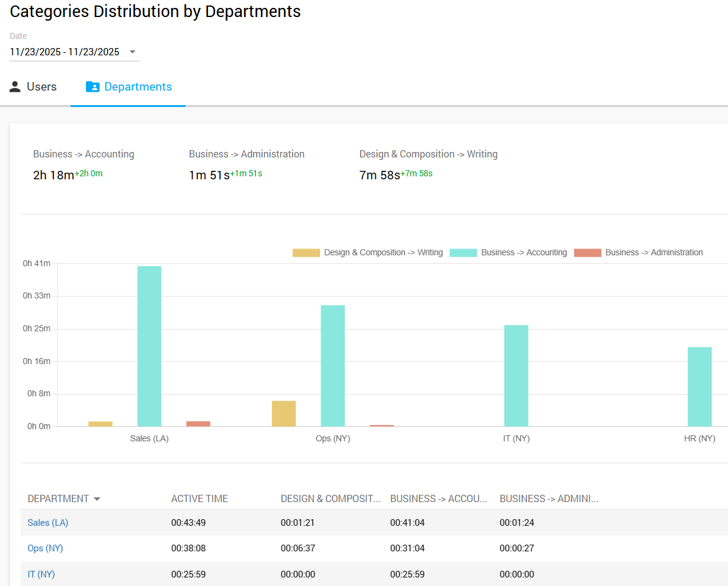The image size is (728, 586).
Task: Click the person icon beside Users
Action: [15, 87]
